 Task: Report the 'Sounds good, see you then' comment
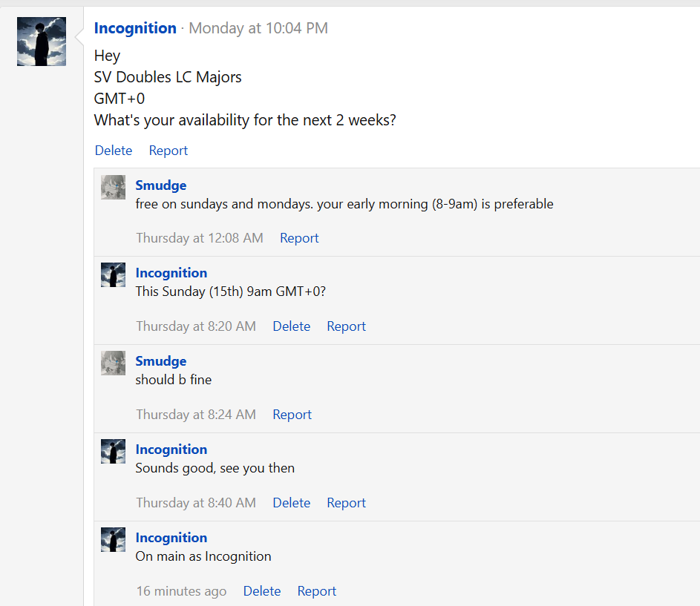pos(346,503)
